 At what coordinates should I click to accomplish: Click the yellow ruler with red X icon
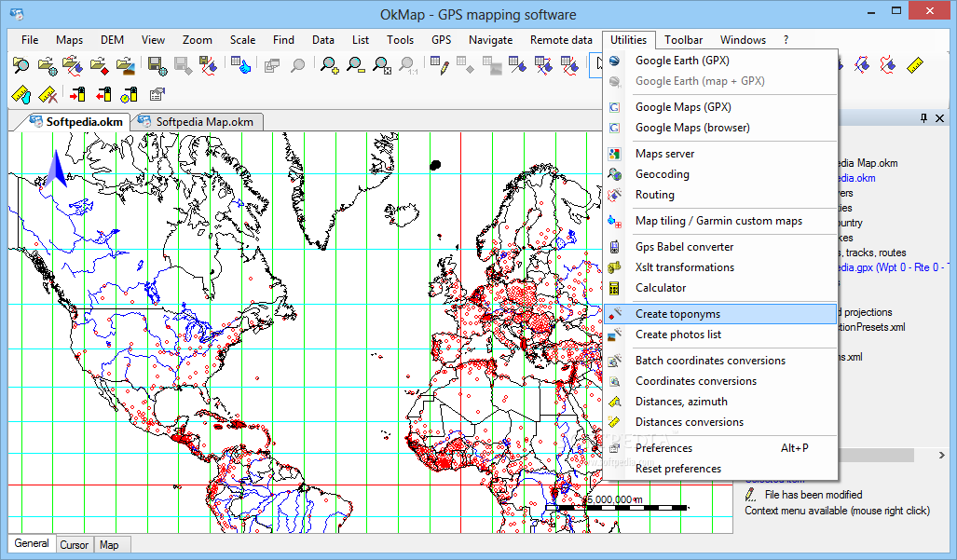click(47, 94)
